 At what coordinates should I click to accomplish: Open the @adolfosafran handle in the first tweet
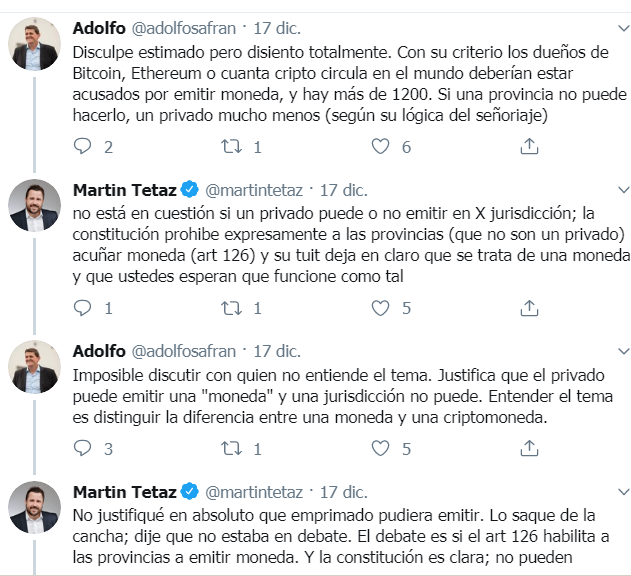186,27
